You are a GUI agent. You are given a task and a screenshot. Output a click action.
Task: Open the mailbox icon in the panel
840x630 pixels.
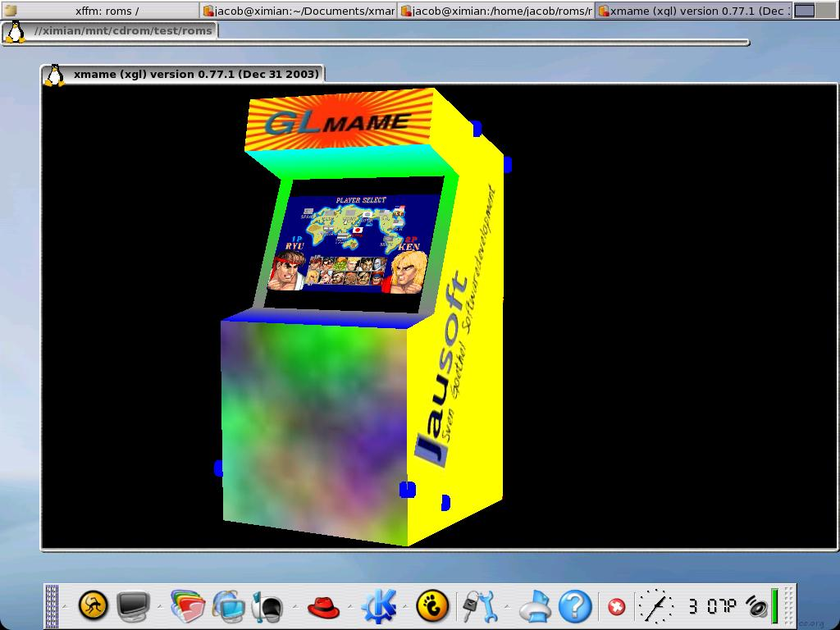pos(267,606)
